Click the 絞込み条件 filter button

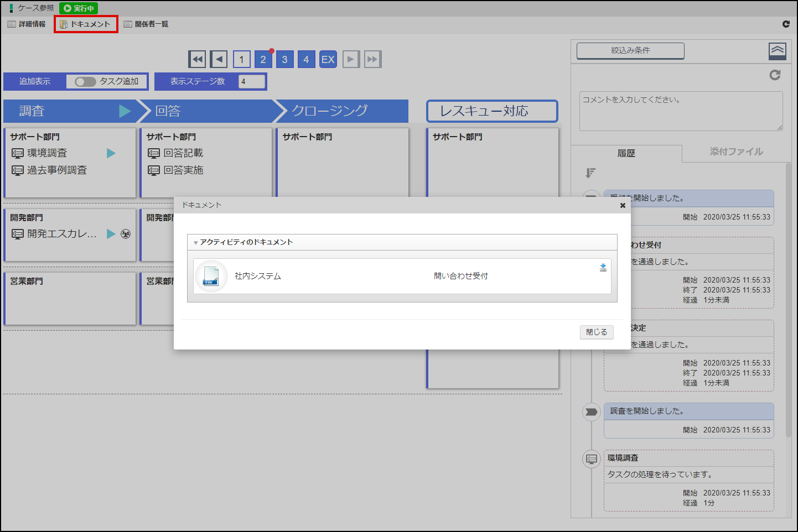click(x=630, y=51)
